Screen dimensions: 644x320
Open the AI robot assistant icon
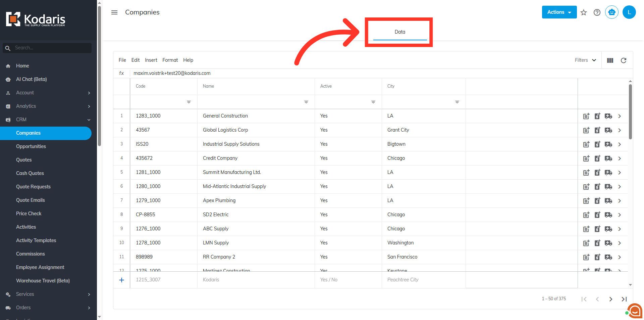click(612, 12)
